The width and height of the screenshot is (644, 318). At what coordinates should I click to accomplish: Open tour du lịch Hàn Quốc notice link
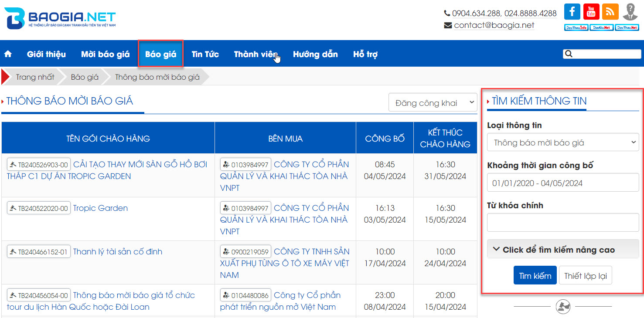click(x=101, y=301)
